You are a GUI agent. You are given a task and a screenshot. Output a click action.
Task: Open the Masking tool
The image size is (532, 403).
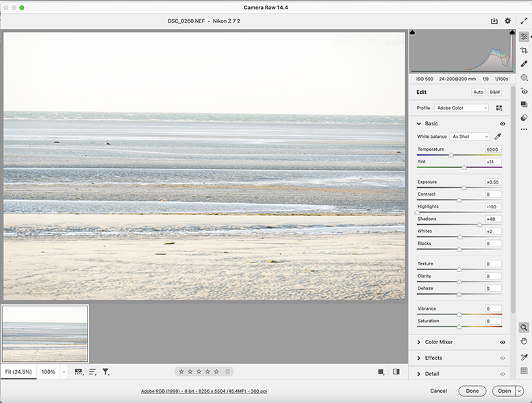(524, 77)
